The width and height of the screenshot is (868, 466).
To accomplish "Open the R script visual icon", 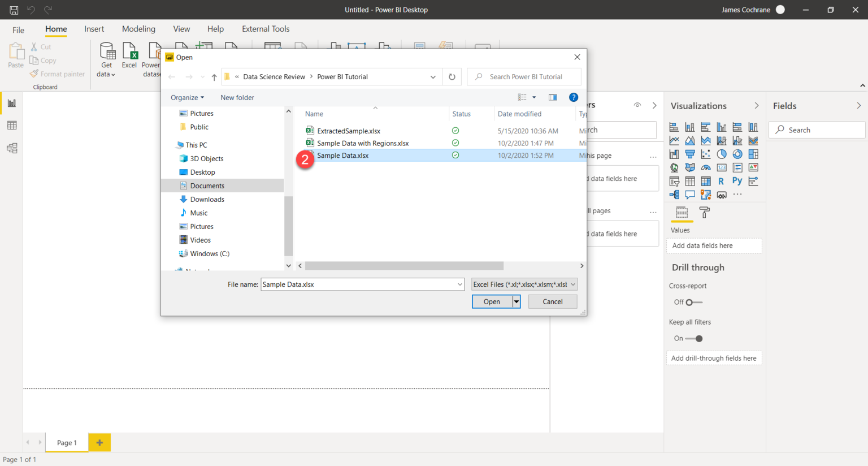I will click(722, 180).
